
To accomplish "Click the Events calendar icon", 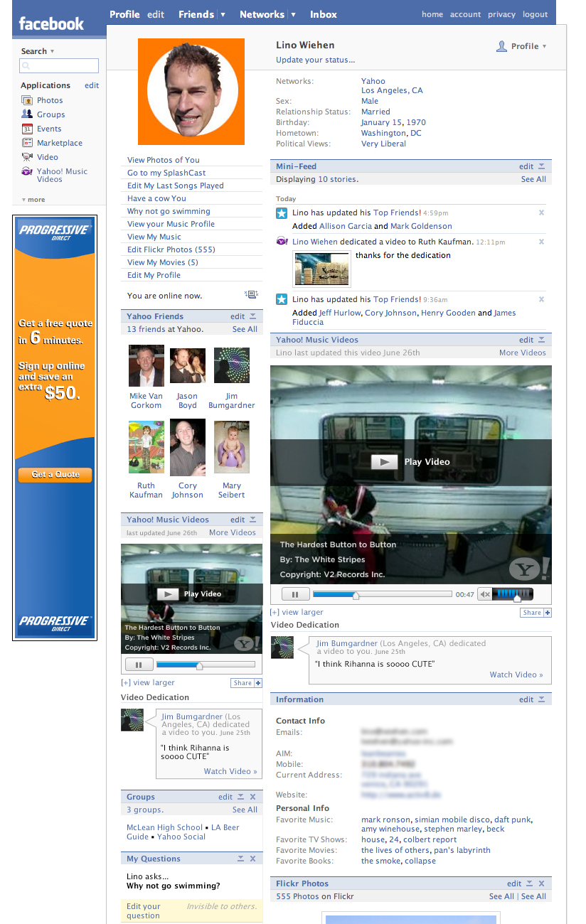I will (27, 129).
